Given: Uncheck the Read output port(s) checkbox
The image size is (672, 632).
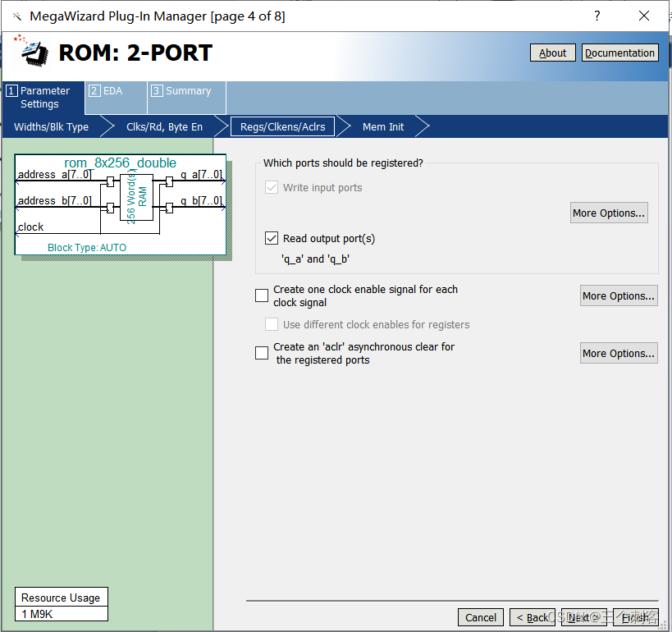Looking at the screenshot, I should click(x=272, y=238).
